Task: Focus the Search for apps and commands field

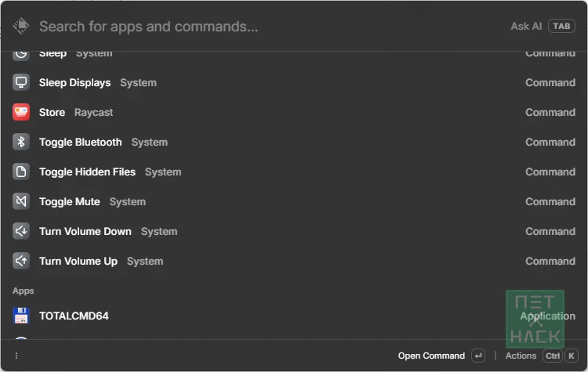Action: coord(148,26)
